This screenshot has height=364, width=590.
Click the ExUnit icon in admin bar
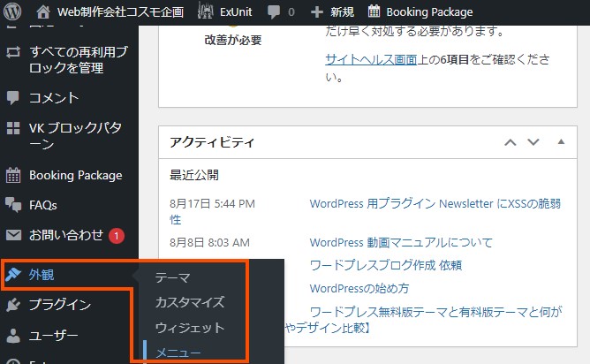coord(205,12)
